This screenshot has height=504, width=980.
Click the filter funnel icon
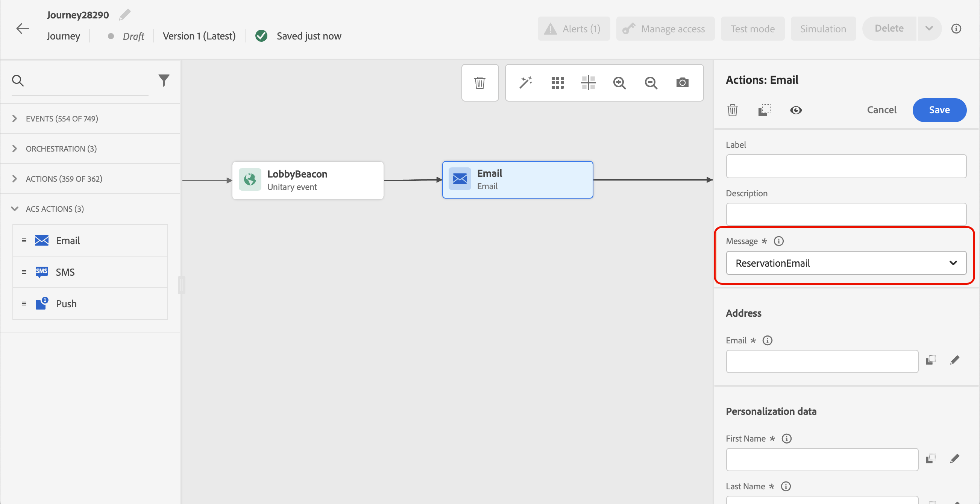coord(164,80)
